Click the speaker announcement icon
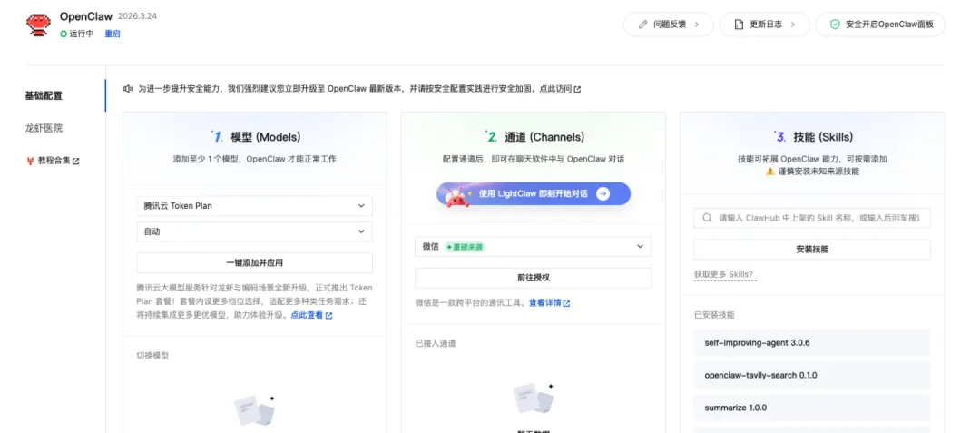 tap(128, 89)
